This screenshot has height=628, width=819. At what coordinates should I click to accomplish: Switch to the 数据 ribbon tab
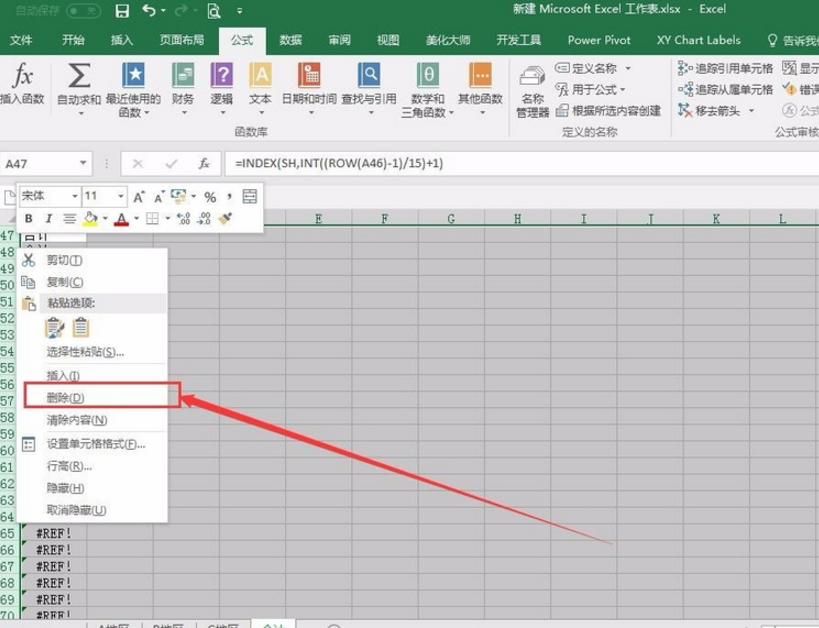[x=290, y=40]
